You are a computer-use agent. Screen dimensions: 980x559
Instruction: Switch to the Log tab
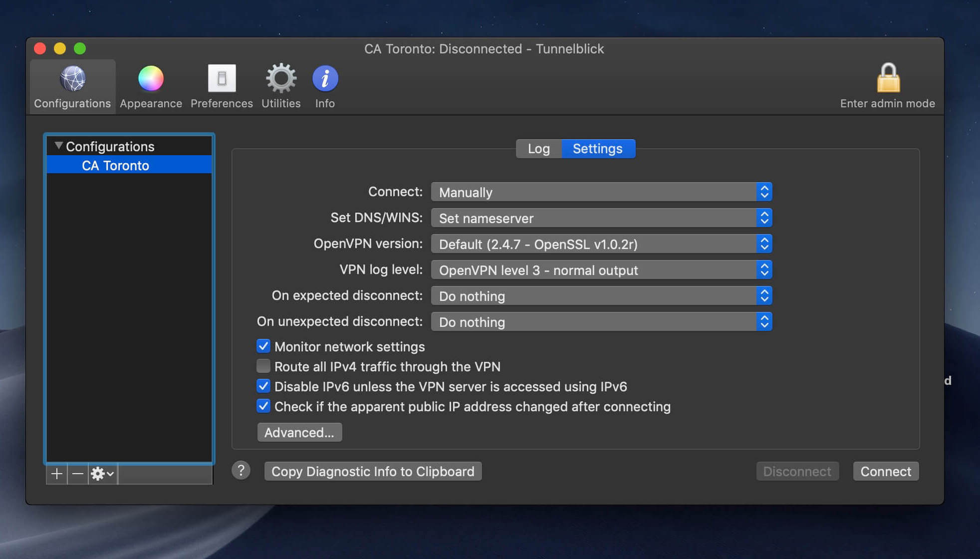pos(539,149)
